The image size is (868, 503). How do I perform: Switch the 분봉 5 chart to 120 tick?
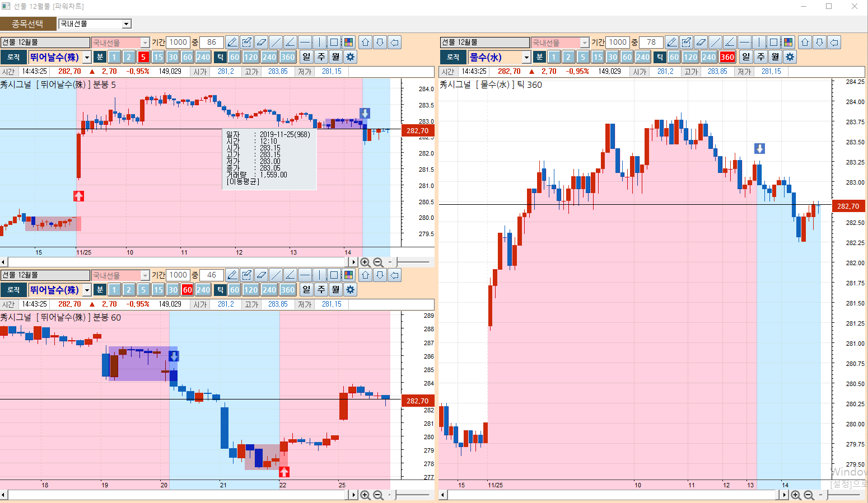(251, 57)
